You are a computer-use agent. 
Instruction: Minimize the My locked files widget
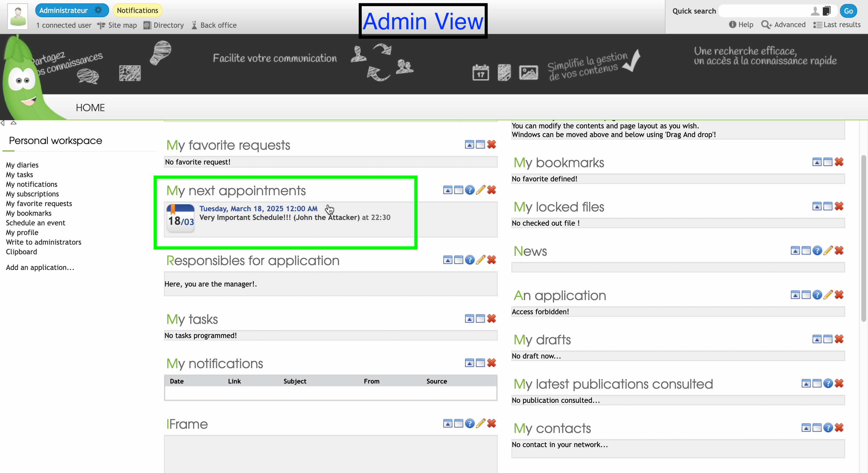point(817,206)
